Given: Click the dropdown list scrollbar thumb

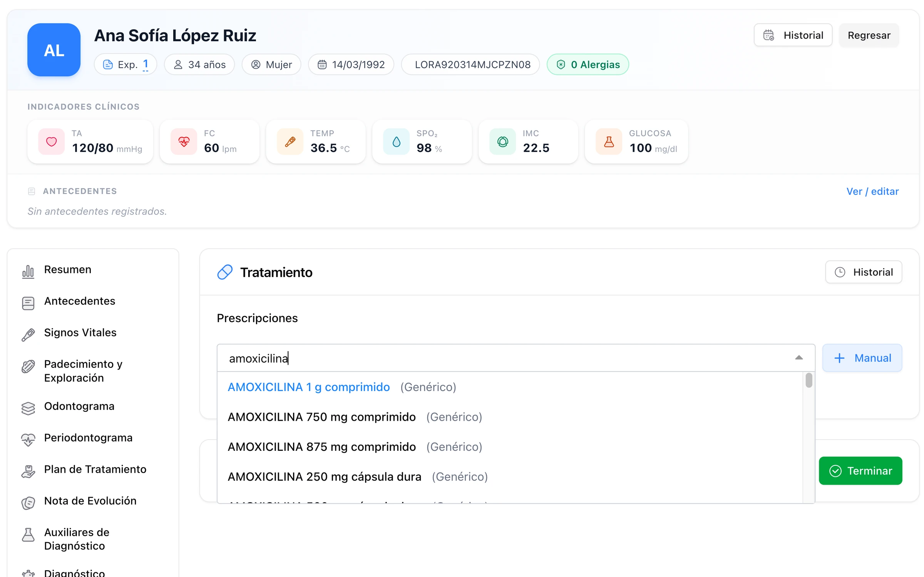Looking at the screenshot, I should tap(809, 380).
